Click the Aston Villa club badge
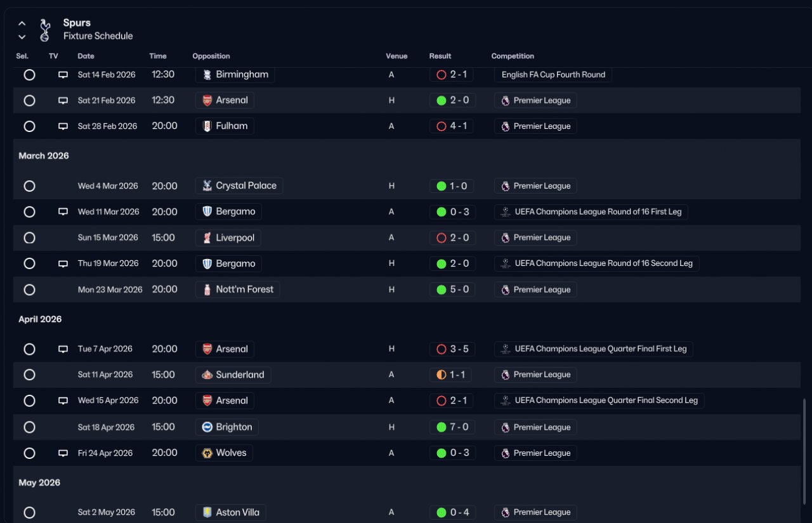This screenshot has width=812, height=523. pyautogui.click(x=207, y=512)
